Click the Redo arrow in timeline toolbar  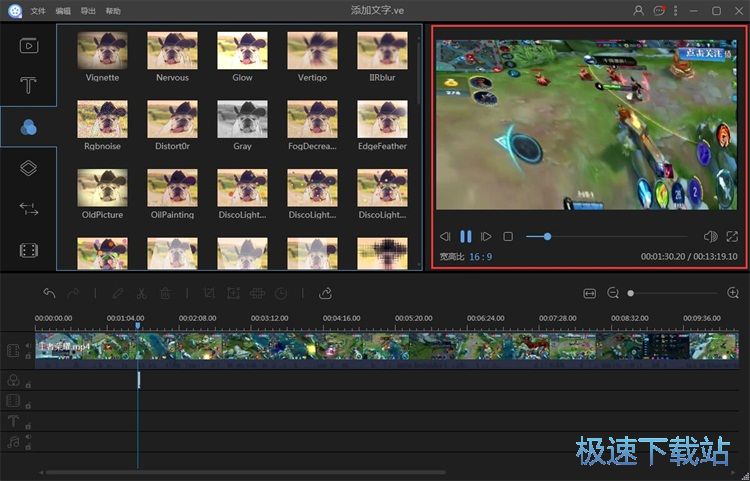(x=73, y=293)
